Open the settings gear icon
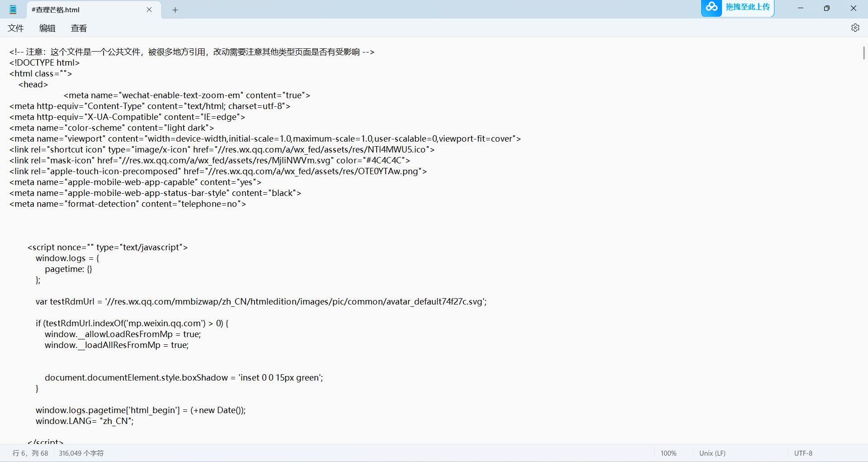Viewport: 868px width, 462px height. 855,28
